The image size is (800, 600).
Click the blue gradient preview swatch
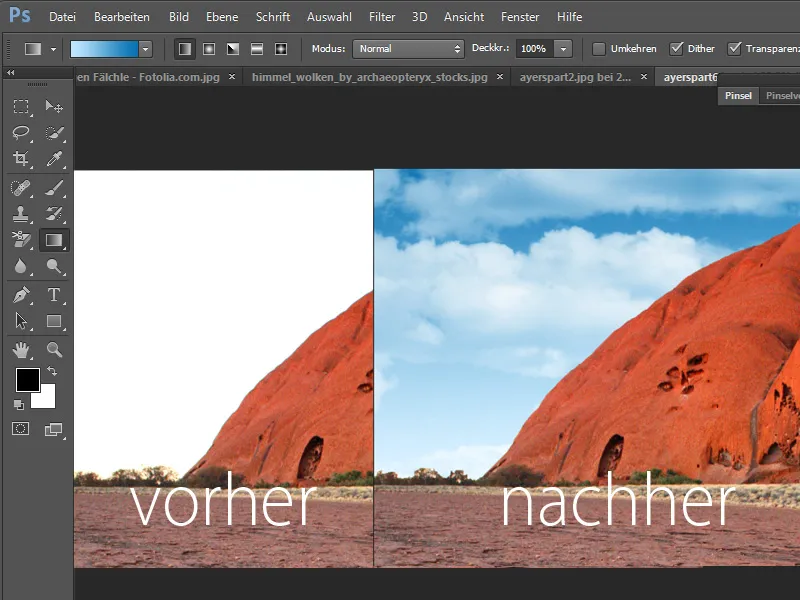coord(104,49)
